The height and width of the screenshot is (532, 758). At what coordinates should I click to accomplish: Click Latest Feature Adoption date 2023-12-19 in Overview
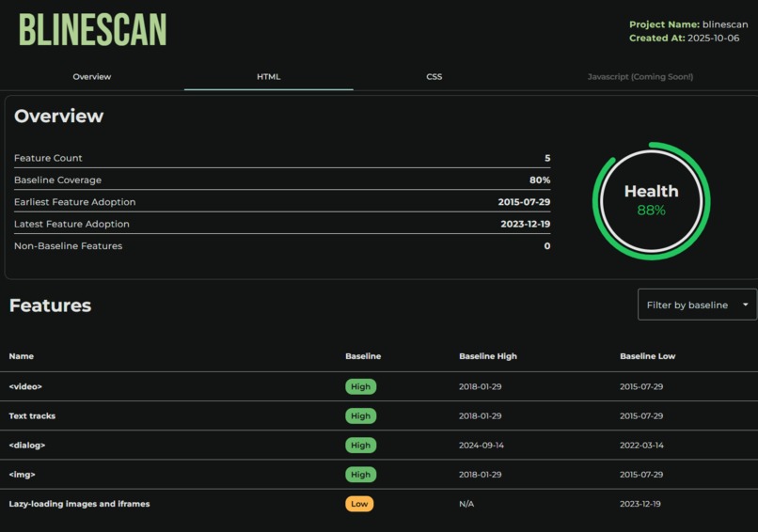pyautogui.click(x=526, y=224)
